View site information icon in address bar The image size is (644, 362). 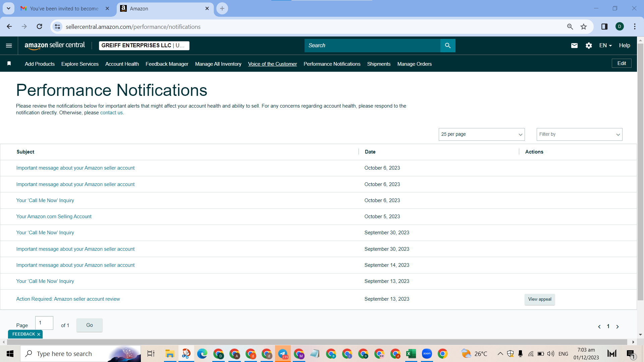[58, 26]
